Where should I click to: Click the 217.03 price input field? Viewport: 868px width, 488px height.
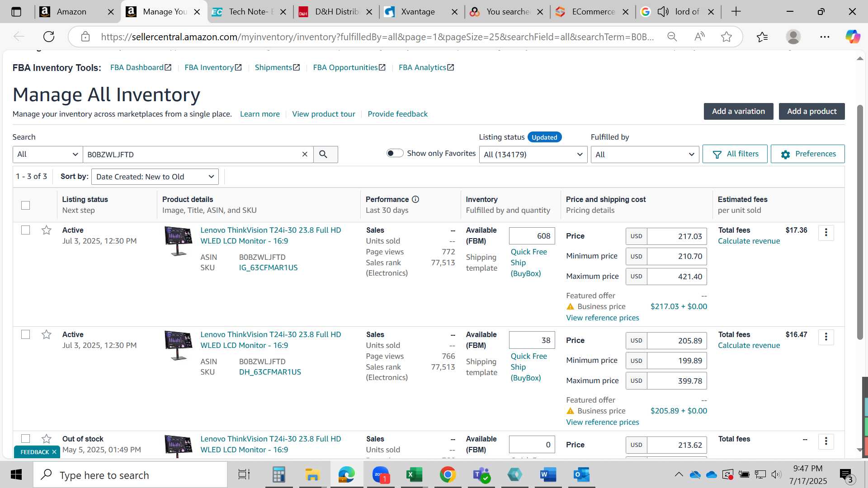point(677,236)
